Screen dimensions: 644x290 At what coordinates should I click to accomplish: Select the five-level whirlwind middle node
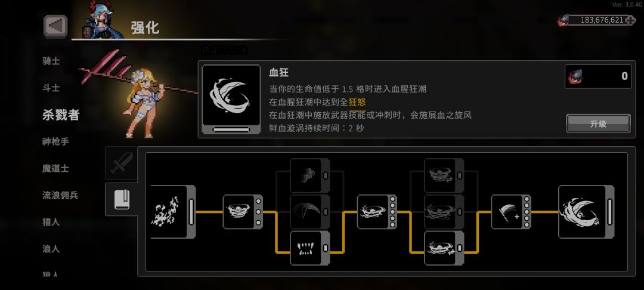pos(377,212)
